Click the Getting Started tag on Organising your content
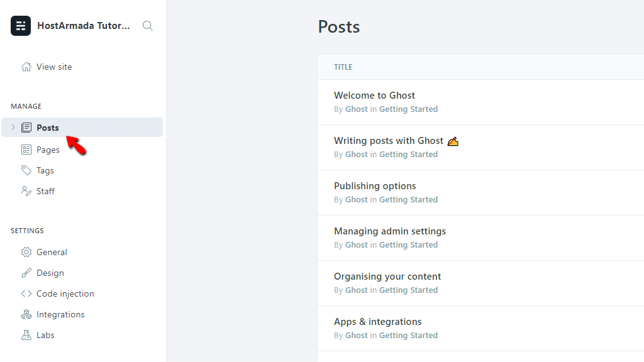This screenshot has height=362, width=644. [408, 290]
